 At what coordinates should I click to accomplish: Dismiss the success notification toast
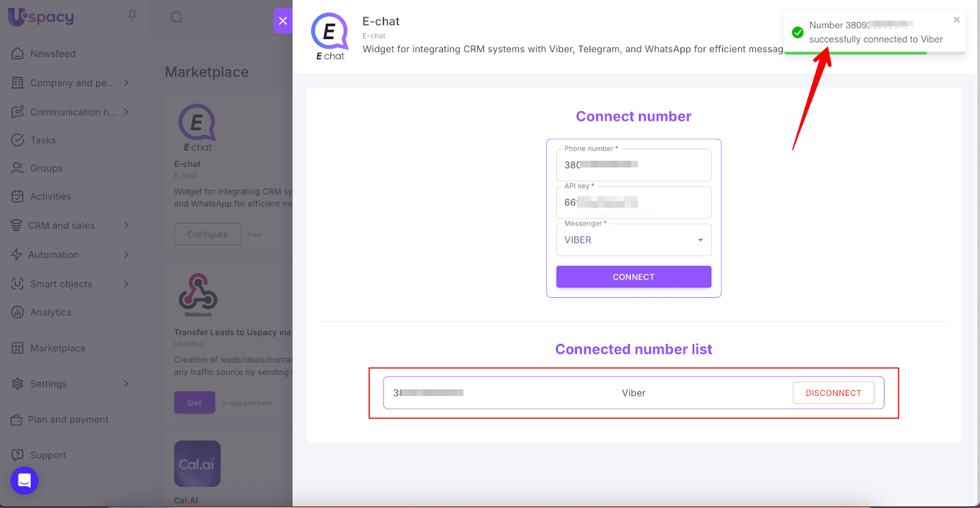[957, 20]
